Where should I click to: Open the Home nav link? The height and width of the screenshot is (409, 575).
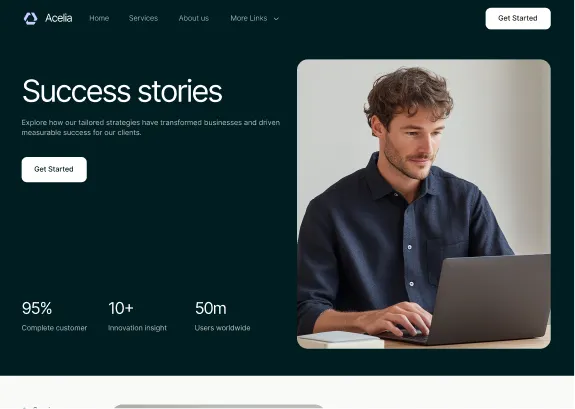click(x=99, y=18)
